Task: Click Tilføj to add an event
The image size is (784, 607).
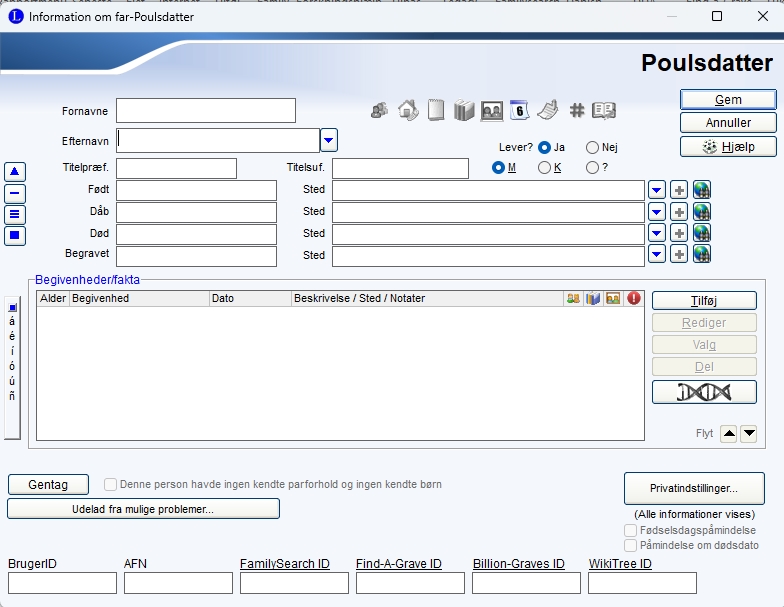Action: pyautogui.click(x=704, y=300)
